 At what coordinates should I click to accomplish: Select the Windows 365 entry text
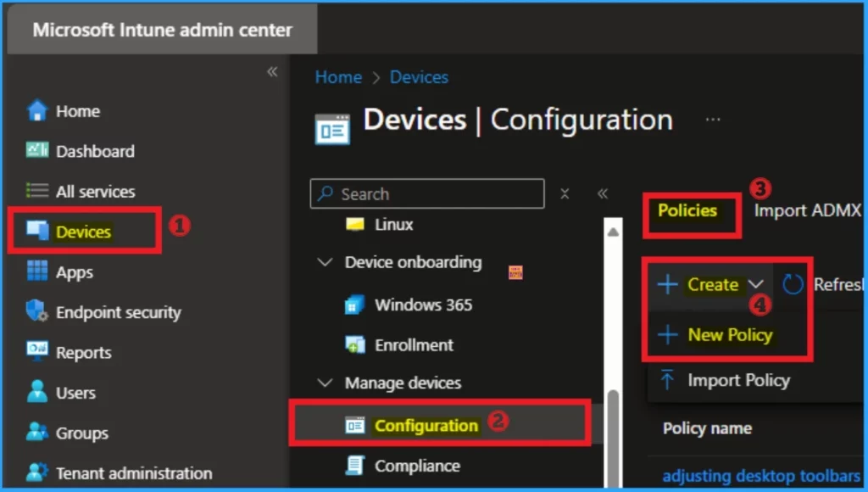coord(424,305)
